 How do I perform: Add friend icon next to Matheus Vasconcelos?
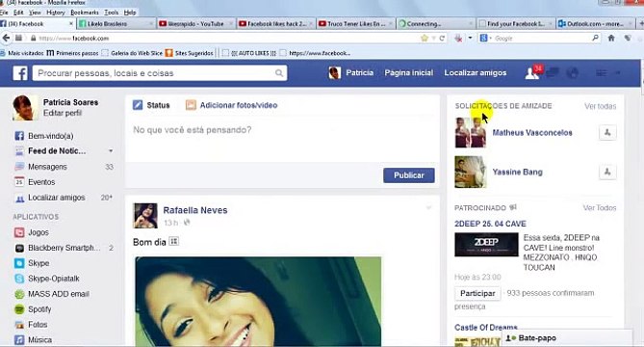point(607,132)
